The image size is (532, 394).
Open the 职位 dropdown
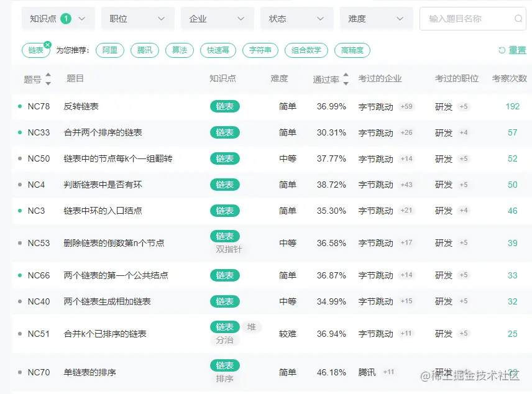138,19
